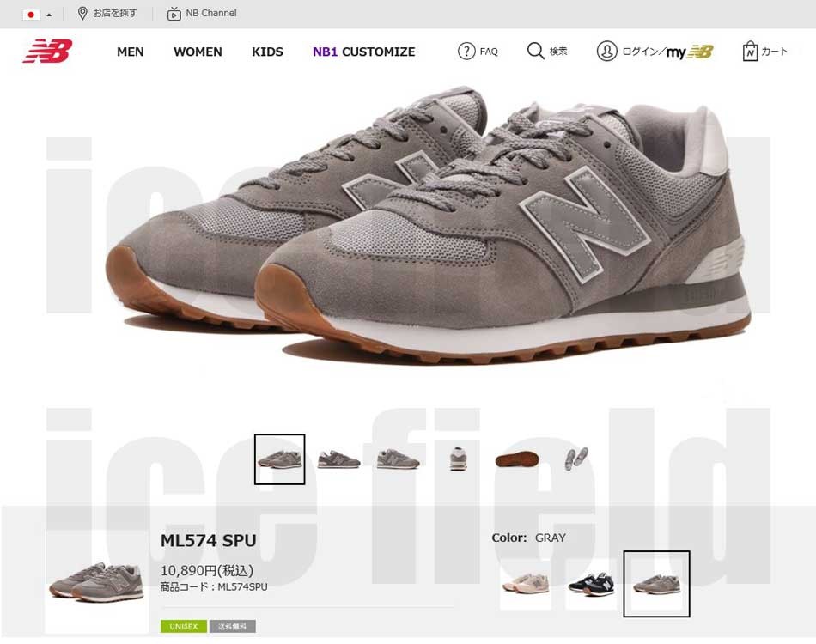The image size is (816, 644).
Task: Open the shopping cart bag icon
Action: point(749,51)
